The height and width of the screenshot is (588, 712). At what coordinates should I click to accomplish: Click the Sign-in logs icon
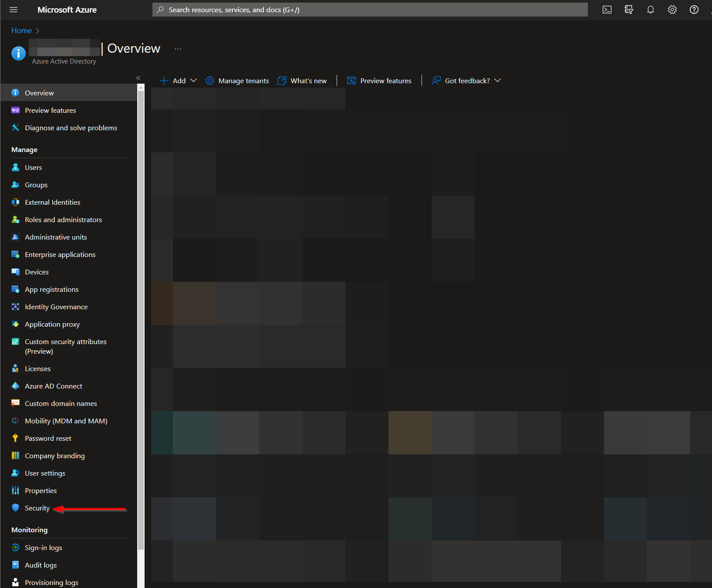pyautogui.click(x=15, y=547)
